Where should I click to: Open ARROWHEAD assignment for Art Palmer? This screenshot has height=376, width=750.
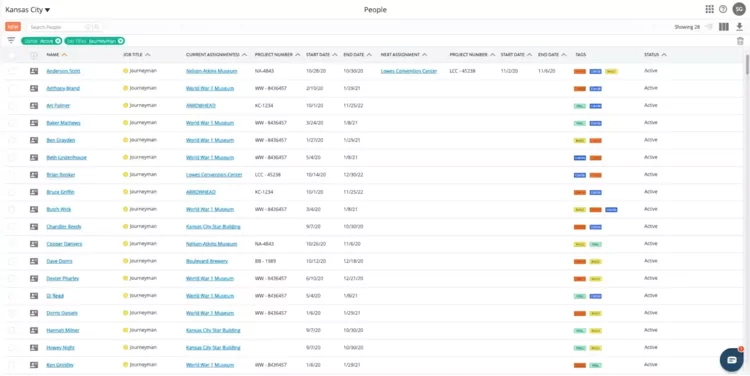(x=201, y=106)
